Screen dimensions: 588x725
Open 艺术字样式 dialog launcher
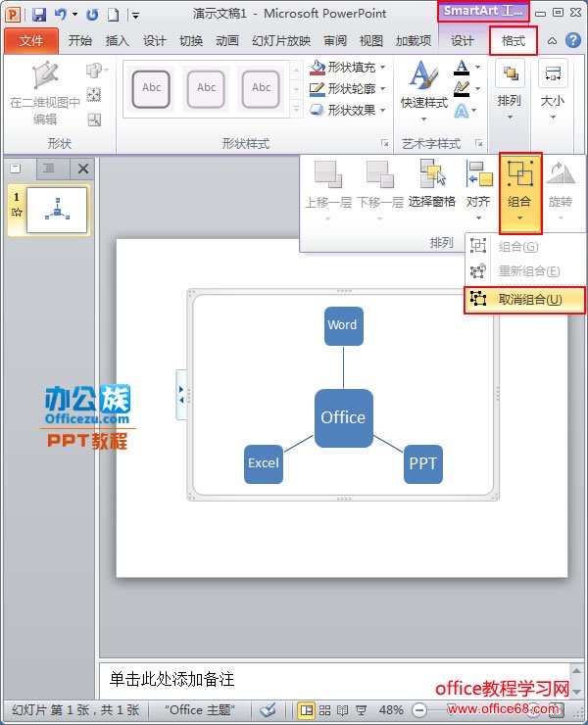coord(479,143)
